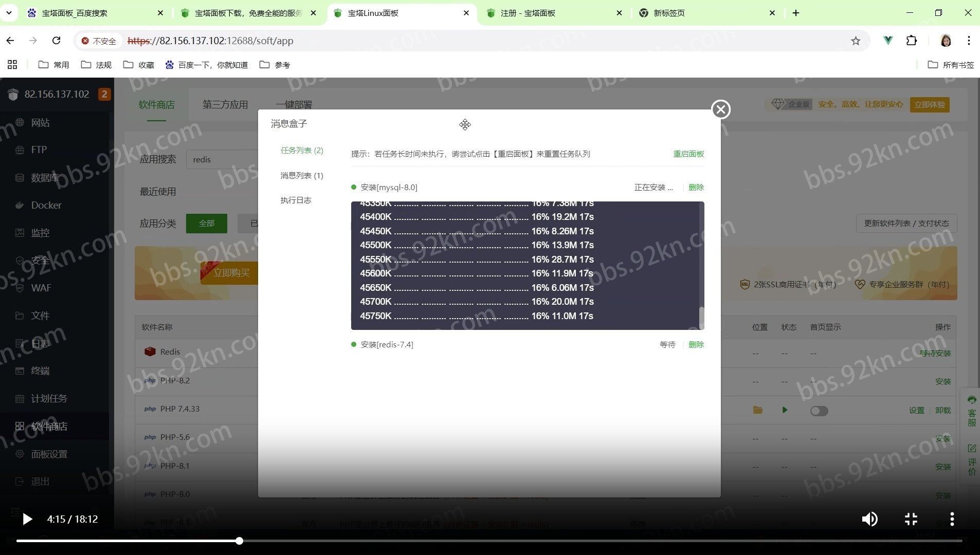Click the 立即体验 button
980x555 pixels.
tap(930, 104)
